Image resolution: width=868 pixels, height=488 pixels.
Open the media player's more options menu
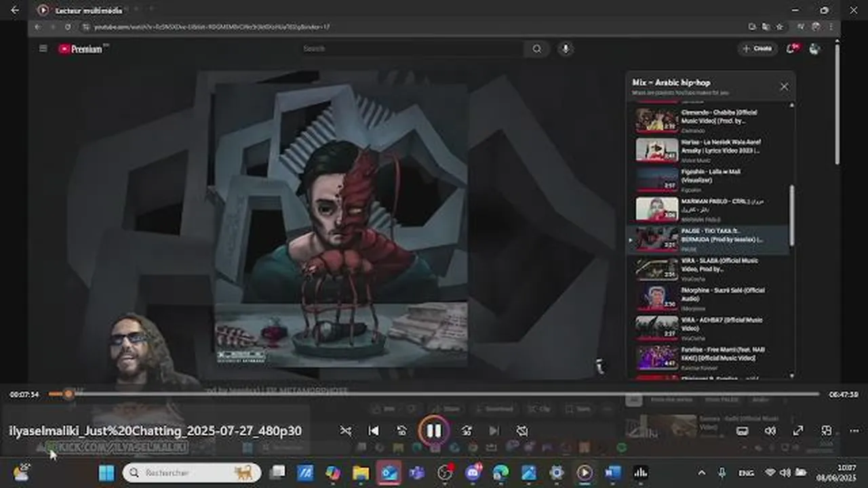(x=854, y=430)
